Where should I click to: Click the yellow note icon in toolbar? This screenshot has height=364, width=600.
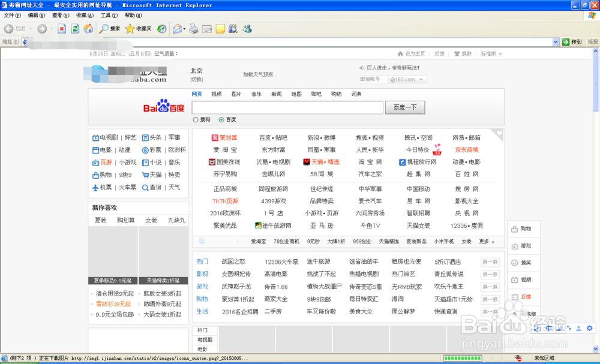[220, 29]
